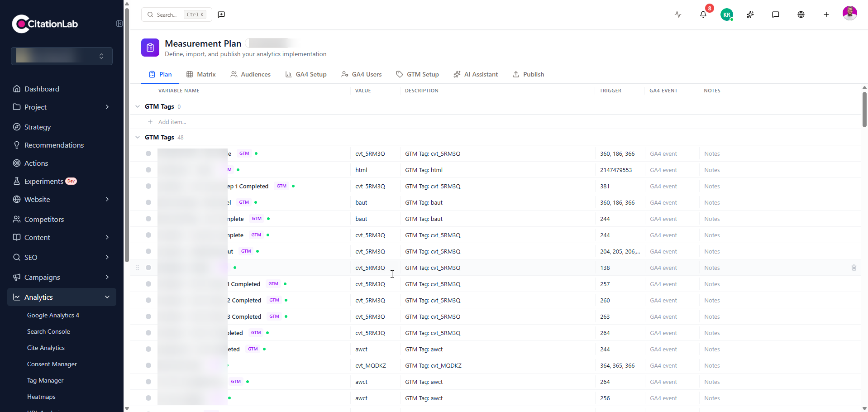Select the Plan tab

coord(160,74)
